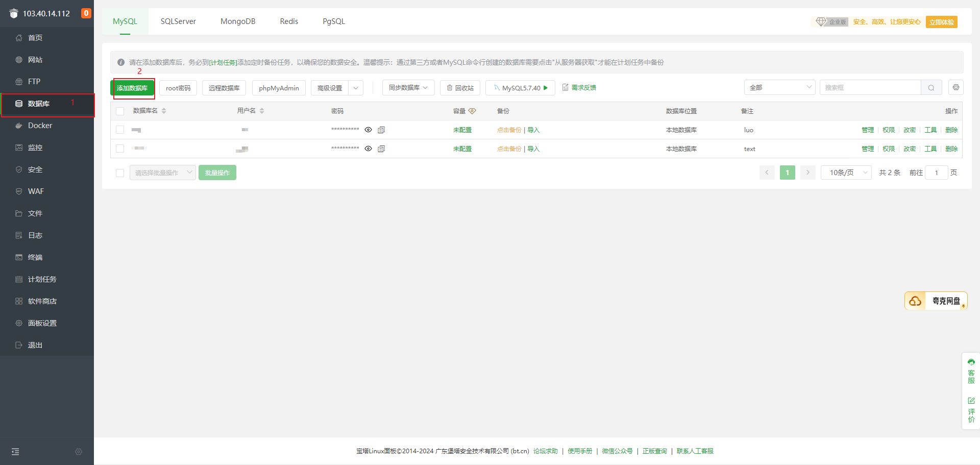980x465 pixels.
Task: Switch to the MongoDB tab
Action: click(238, 21)
